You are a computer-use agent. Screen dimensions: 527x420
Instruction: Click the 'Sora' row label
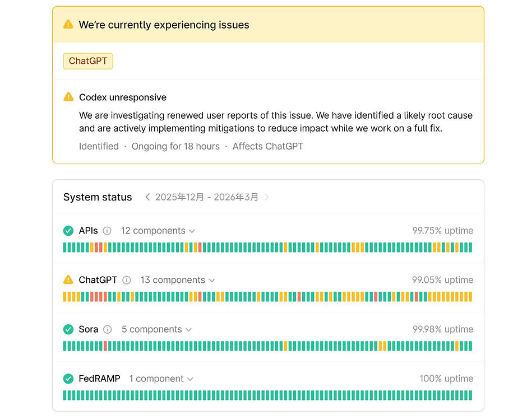pos(89,329)
